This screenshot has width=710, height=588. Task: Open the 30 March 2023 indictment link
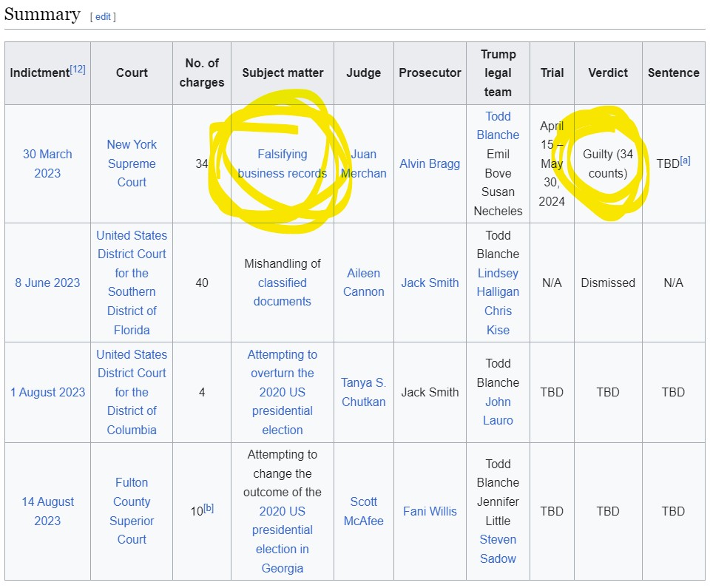click(x=47, y=163)
